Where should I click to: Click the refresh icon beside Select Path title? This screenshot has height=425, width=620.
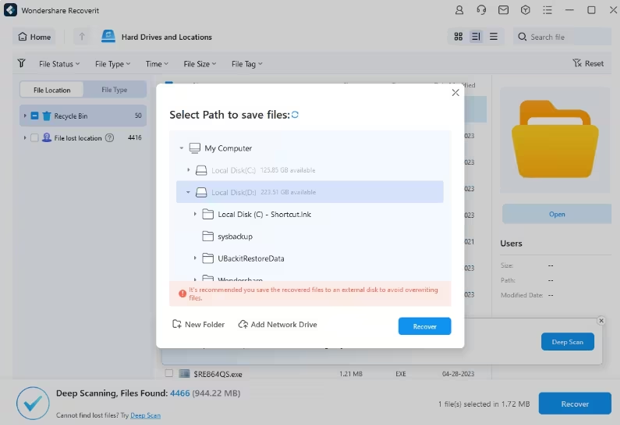[x=295, y=115]
